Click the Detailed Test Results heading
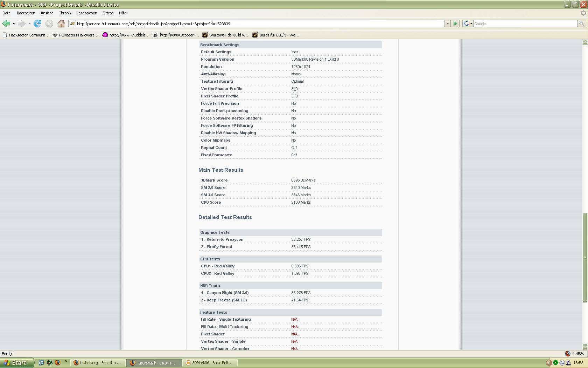The image size is (588, 368). (x=225, y=217)
